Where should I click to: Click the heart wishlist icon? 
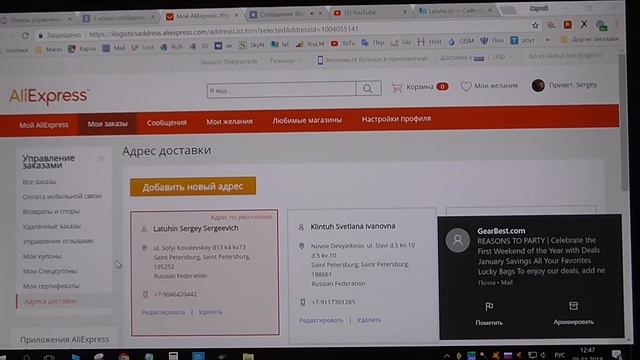[466, 86]
